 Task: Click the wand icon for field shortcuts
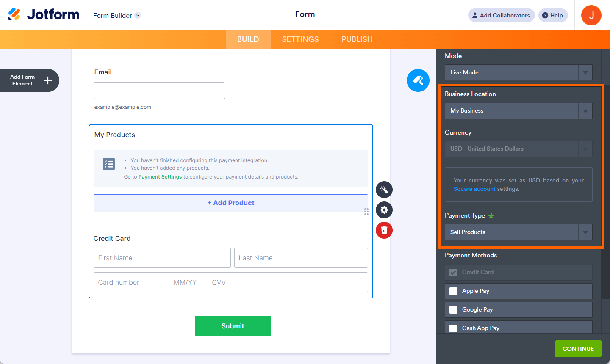[384, 190]
